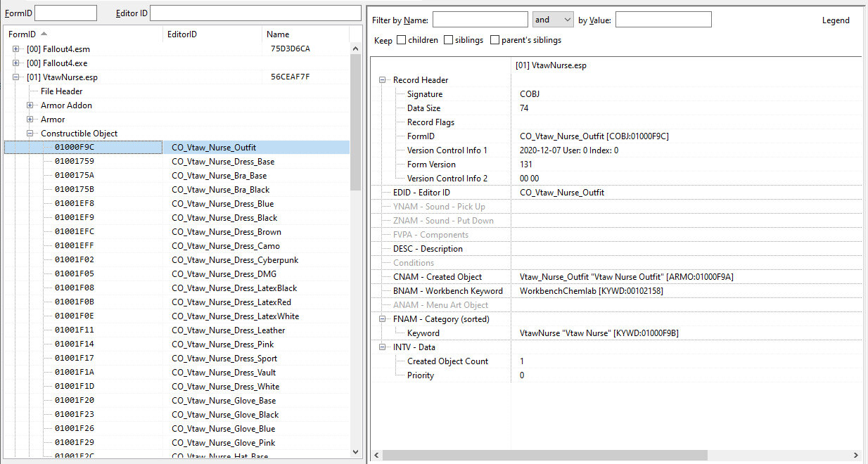868x464 pixels.
Task: Click the Form Version value 131
Action: tap(525, 165)
